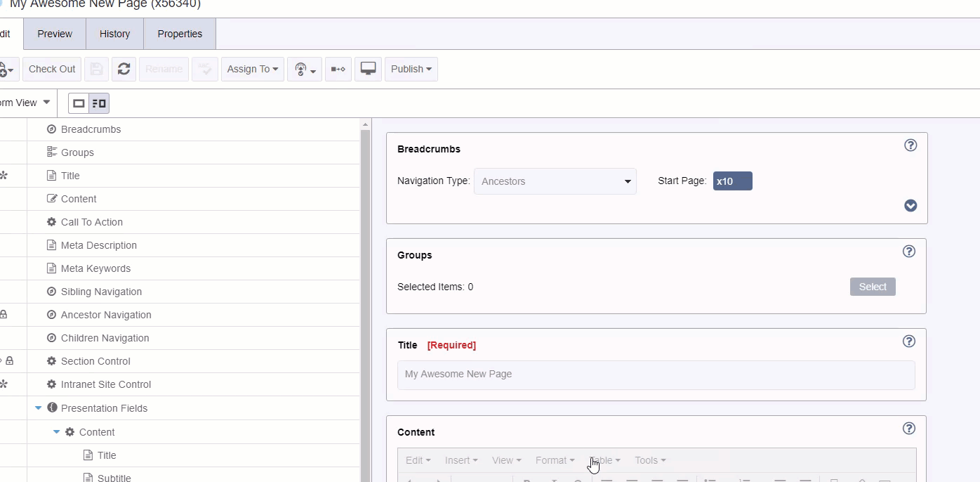Select Children Navigation in the tree
Viewport: 980px width, 482px height.
point(105,338)
